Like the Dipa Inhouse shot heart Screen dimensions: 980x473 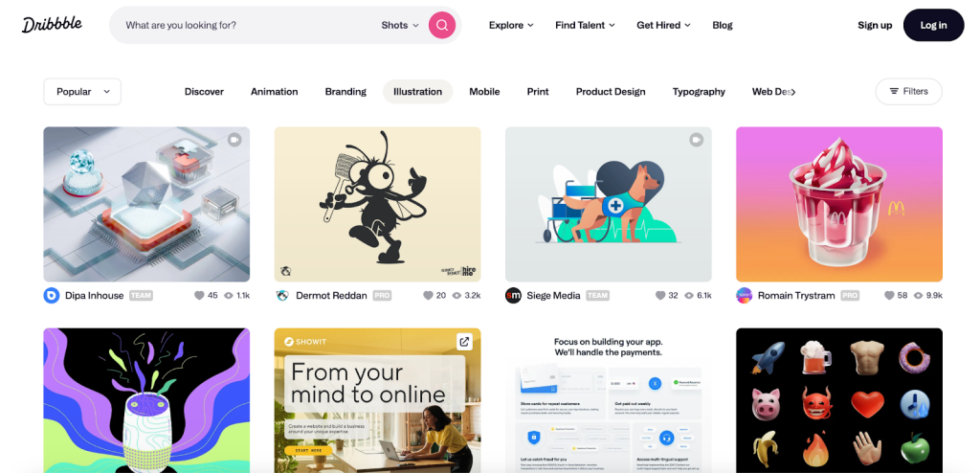pos(199,295)
